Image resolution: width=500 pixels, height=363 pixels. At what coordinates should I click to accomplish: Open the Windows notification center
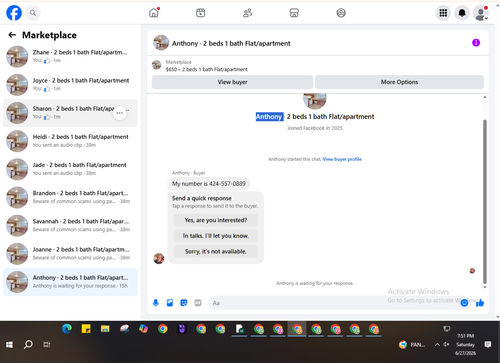[488, 345]
